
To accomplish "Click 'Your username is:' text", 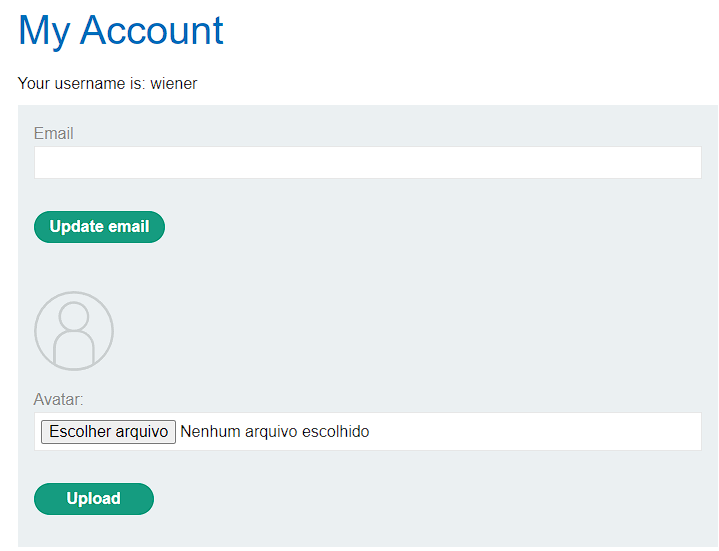I will point(81,83).
